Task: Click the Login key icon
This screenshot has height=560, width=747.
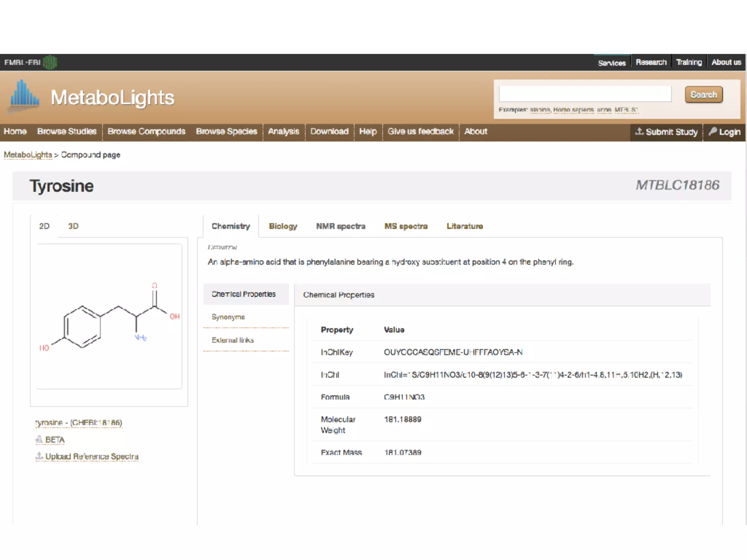Action: pyautogui.click(x=713, y=131)
